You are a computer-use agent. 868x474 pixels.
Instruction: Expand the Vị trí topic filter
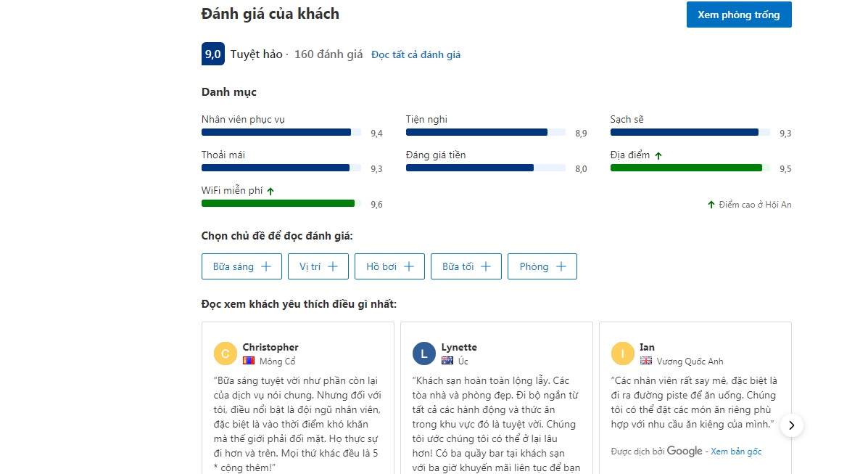(x=318, y=266)
